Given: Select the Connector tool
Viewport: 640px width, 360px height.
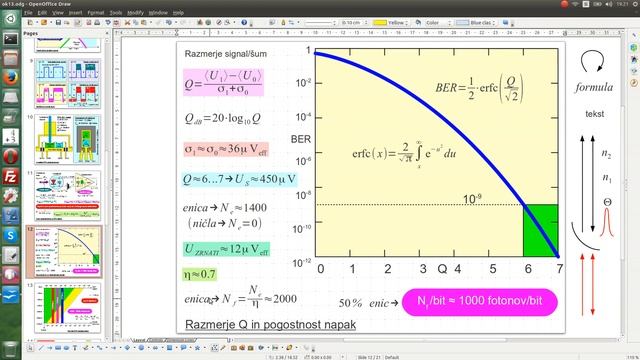Looking at the screenshot, I should point(99,348).
